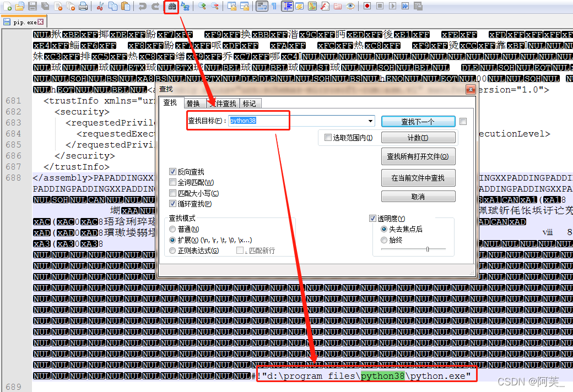This screenshot has width=573, height=392.
Task: Enable the 全词匹配(W) checkbox
Action: (172, 182)
